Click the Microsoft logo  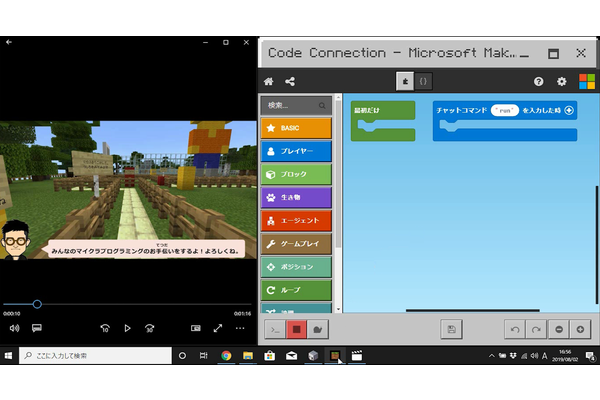[x=587, y=82]
